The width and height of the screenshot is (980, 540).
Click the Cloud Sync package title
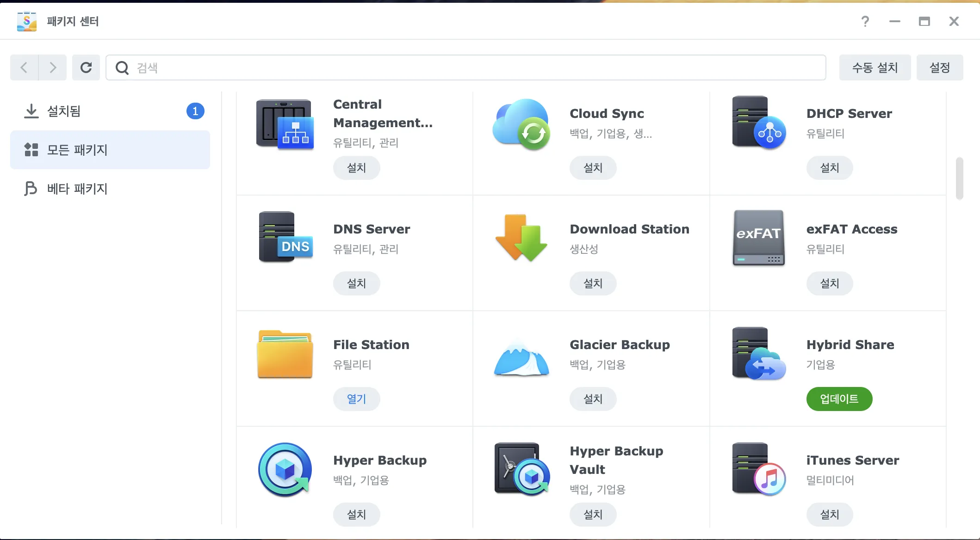pos(607,114)
